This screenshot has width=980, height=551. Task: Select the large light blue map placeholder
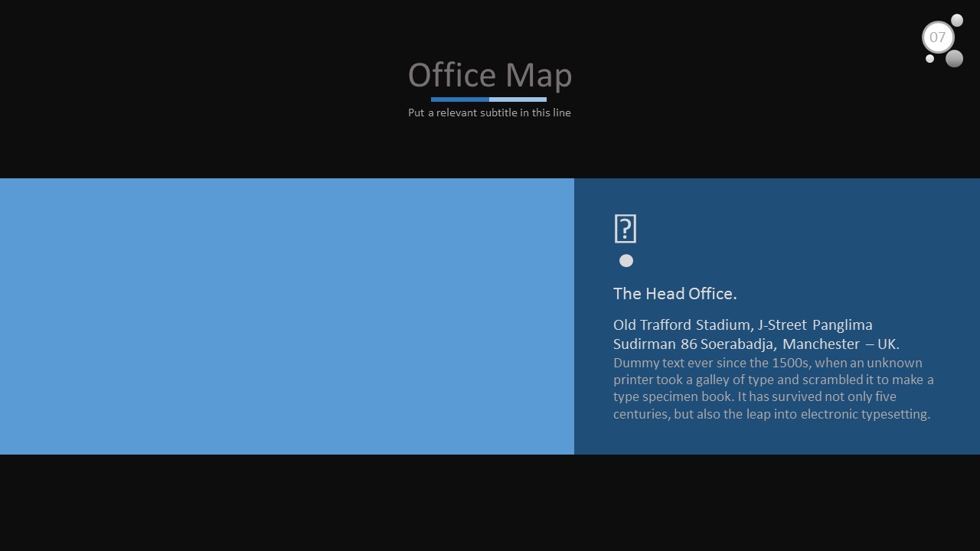[287, 316]
